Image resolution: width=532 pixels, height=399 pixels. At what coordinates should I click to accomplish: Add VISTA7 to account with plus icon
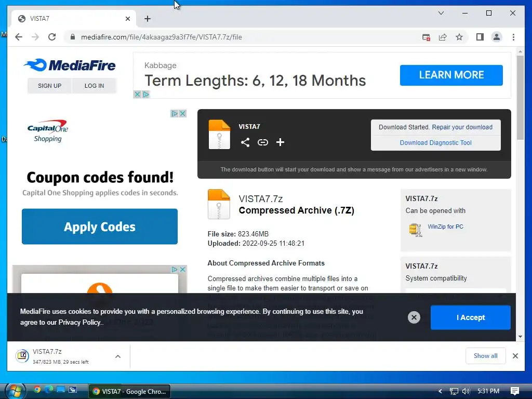pyautogui.click(x=280, y=142)
